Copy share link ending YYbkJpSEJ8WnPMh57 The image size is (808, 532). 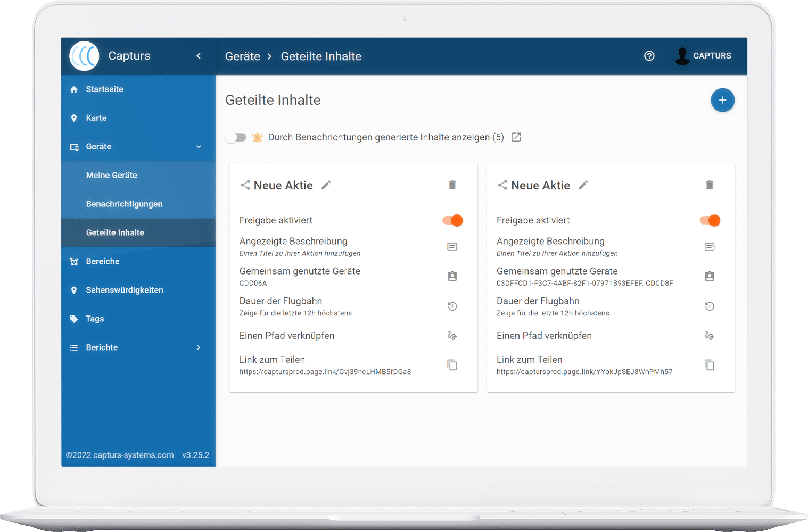710,365
